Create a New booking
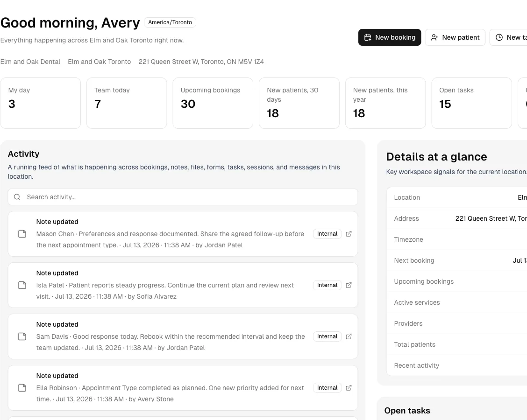 390,37
